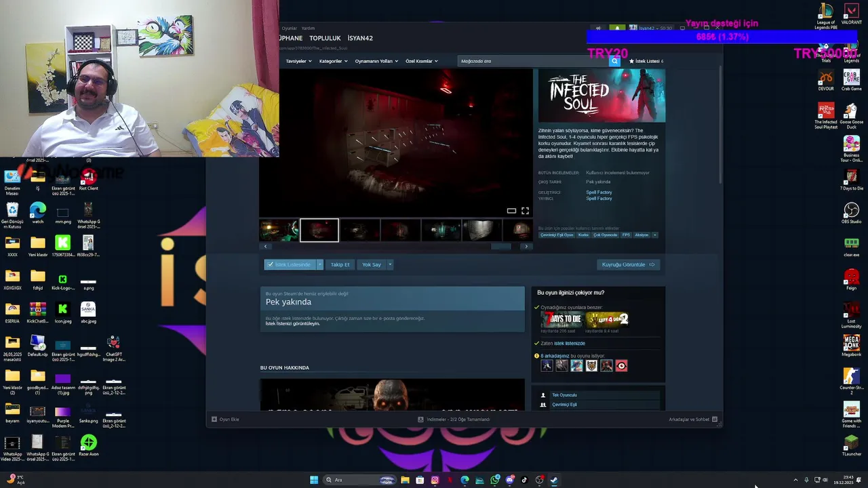The width and height of the screenshot is (868, 488).
Task: Select first screenshot thumbnail with green figure
Action: click(279, 230)
